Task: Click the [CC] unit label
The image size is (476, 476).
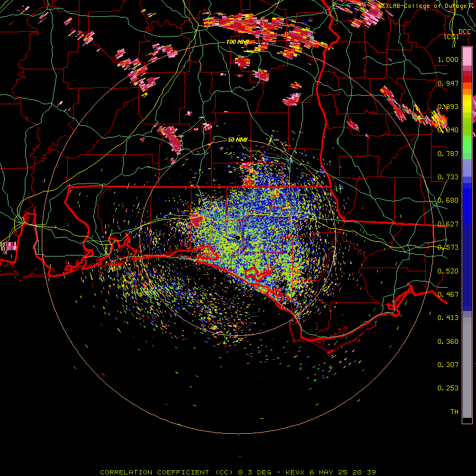Action: (x=452, y=36)
